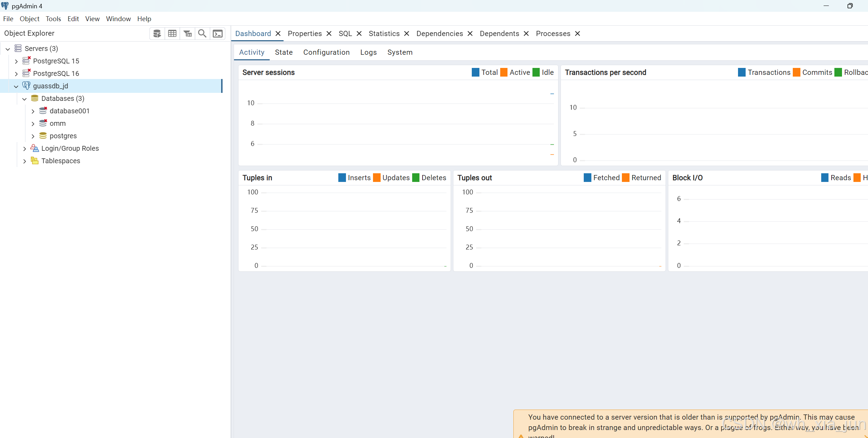Open the Tools menu

(x=53, y=19)
